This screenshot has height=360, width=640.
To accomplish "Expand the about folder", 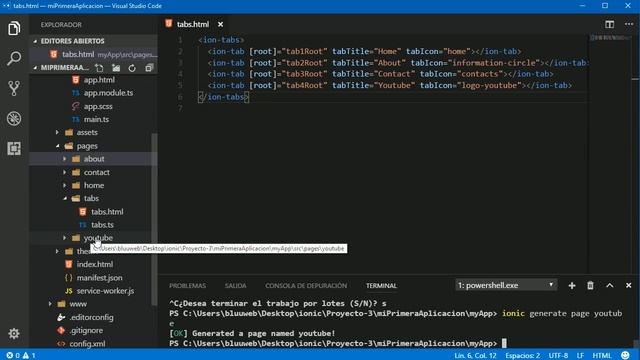I will click(64, 159).
